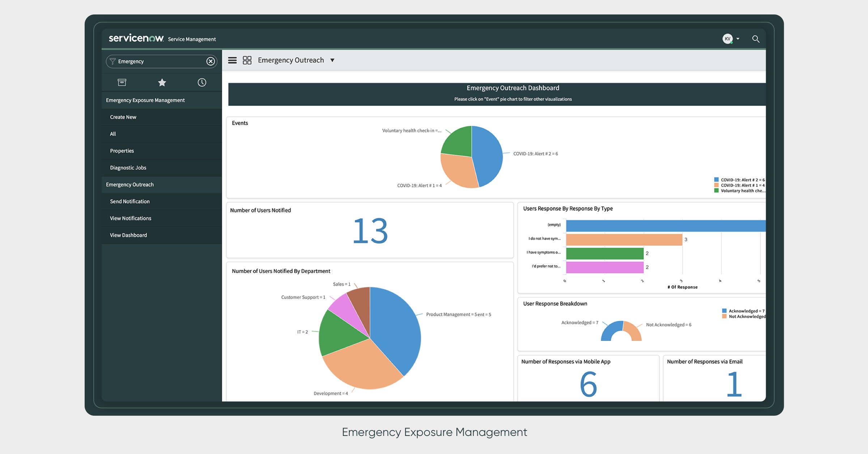Viewport: 868px width, 454px height.
Task: Expand Emergency Outreach dashboard title dropdown
Action: pos(332,60)
